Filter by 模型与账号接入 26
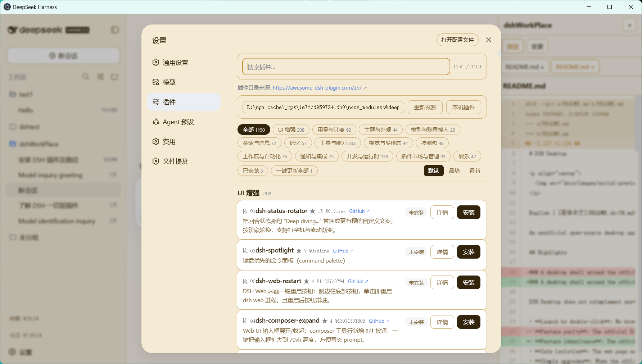 (433, 130)
